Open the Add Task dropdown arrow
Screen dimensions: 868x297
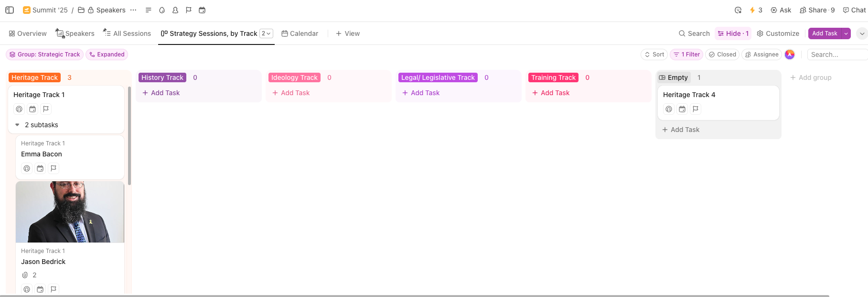(x=846, y=33)
